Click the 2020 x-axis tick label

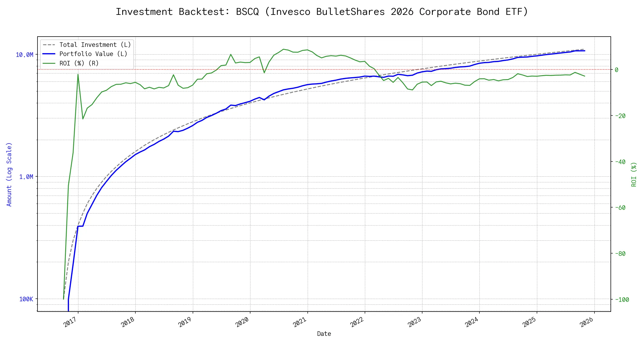[242, 322]
